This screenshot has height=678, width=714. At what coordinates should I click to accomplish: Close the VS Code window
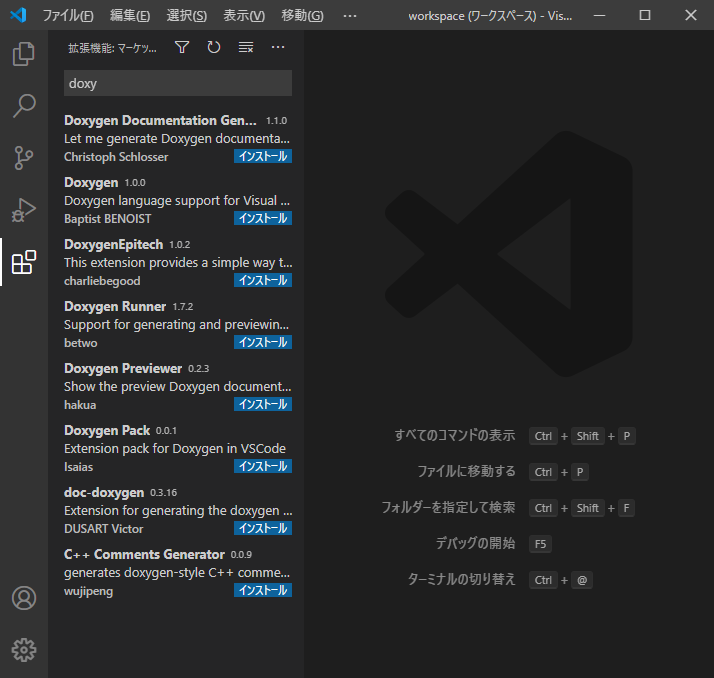(691, 15)
